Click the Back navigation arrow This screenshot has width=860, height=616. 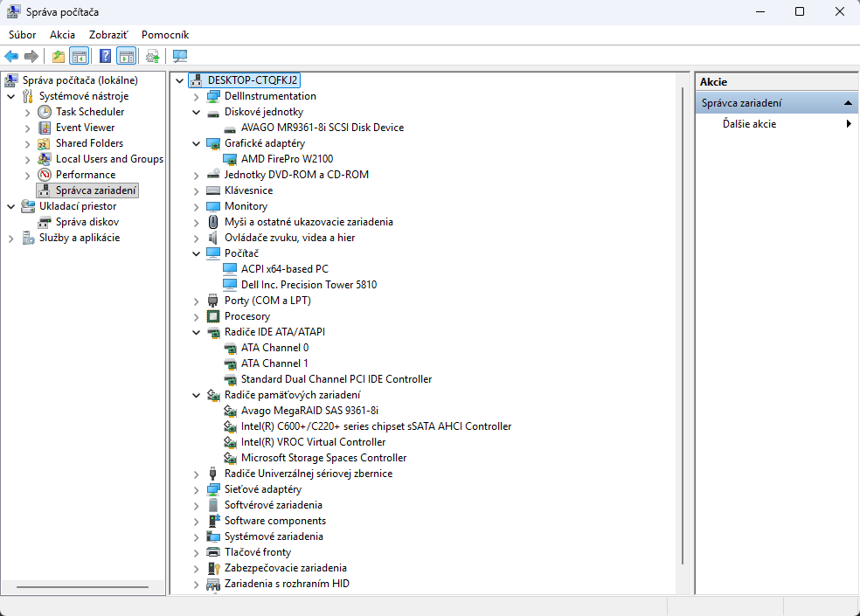11,55
